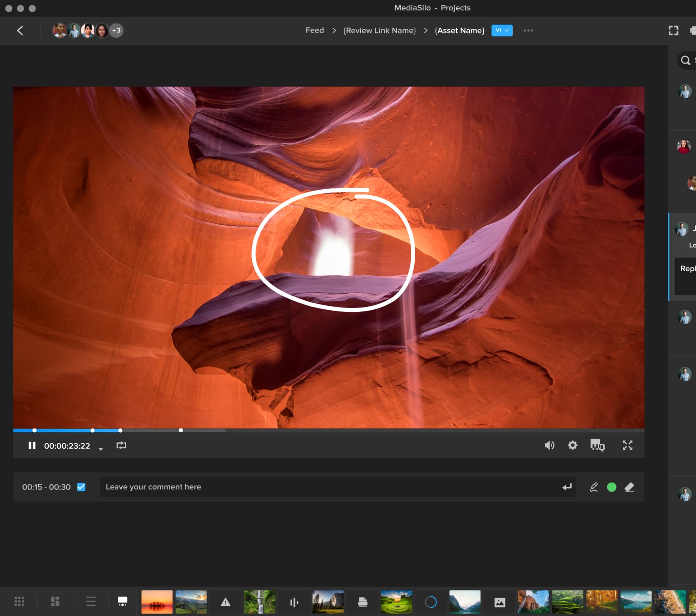Select the eraser annotation tool
The width and height of the screenshot is (696, 616).
point(629,487)
